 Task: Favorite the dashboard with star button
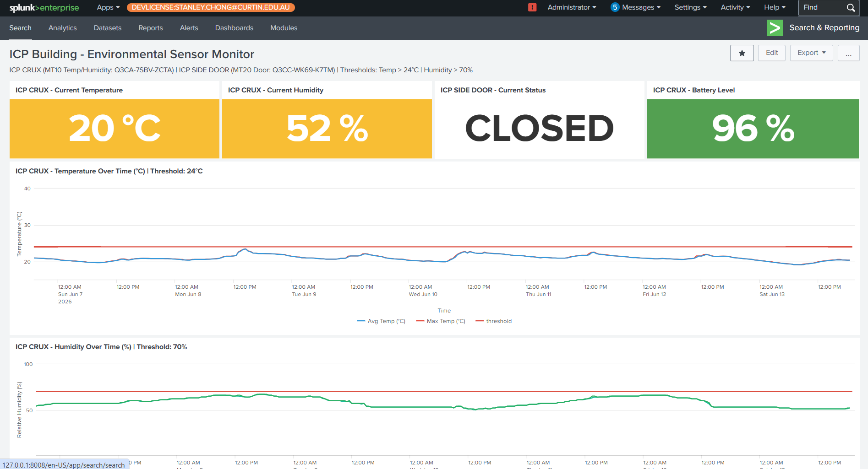coord(742,53)
